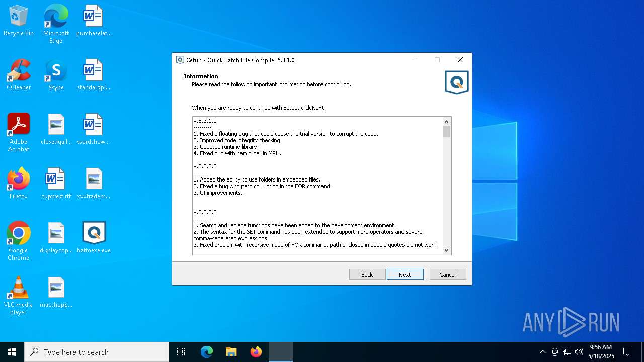Select the wordshow... Word document
Screen dimensions: 644x362
(94, 130)
